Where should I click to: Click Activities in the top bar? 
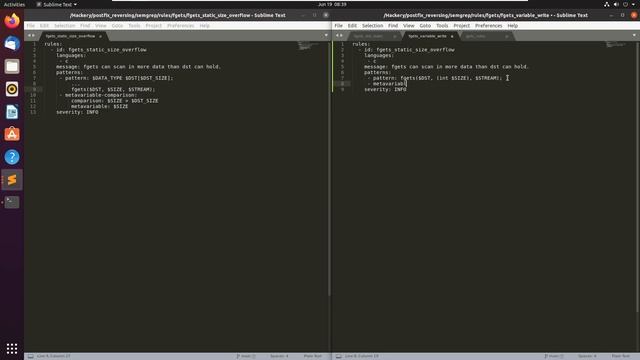coord(14,4)
